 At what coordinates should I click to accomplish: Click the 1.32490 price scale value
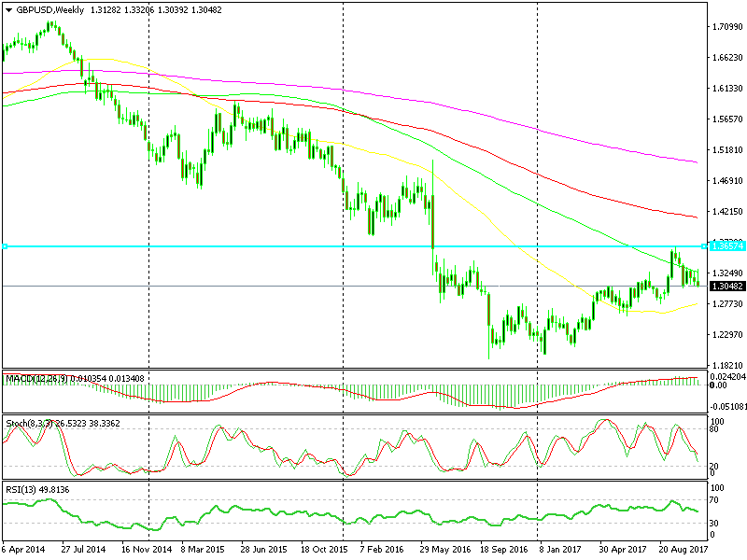pyautogui.click(x=727, y=273)
